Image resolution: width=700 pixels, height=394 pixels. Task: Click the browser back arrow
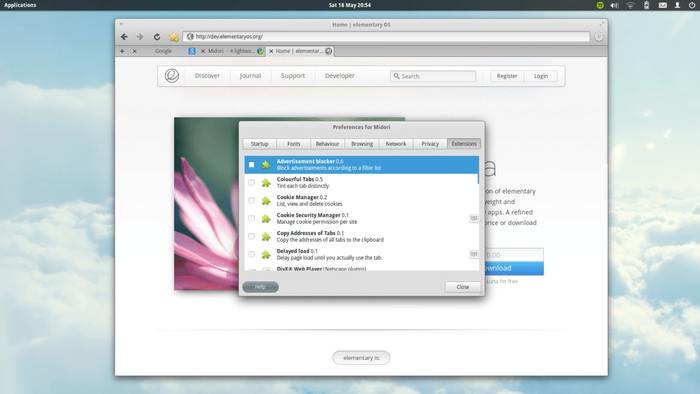124,37
